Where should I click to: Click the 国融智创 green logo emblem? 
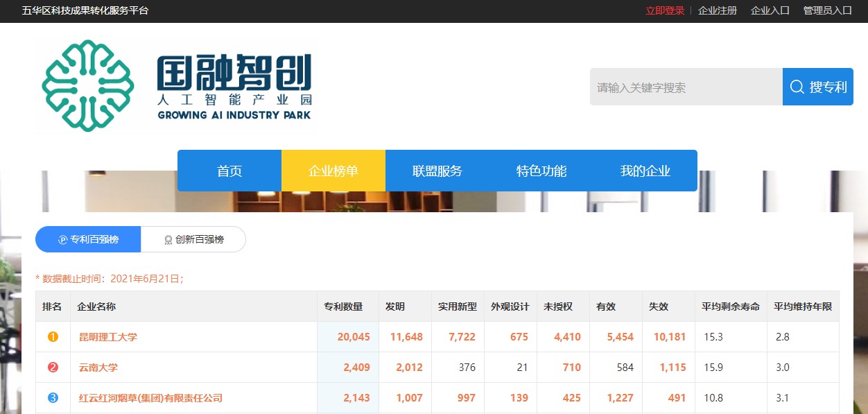(x=87, y=86)
